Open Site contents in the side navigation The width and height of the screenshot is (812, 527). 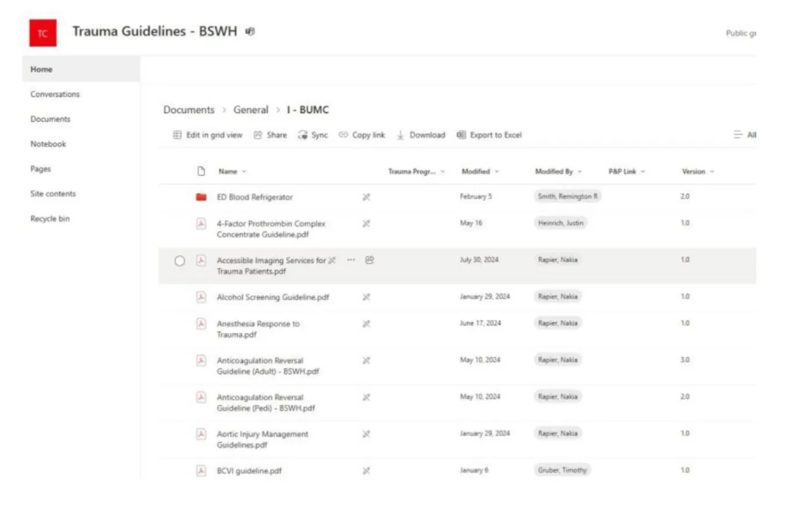53,194
